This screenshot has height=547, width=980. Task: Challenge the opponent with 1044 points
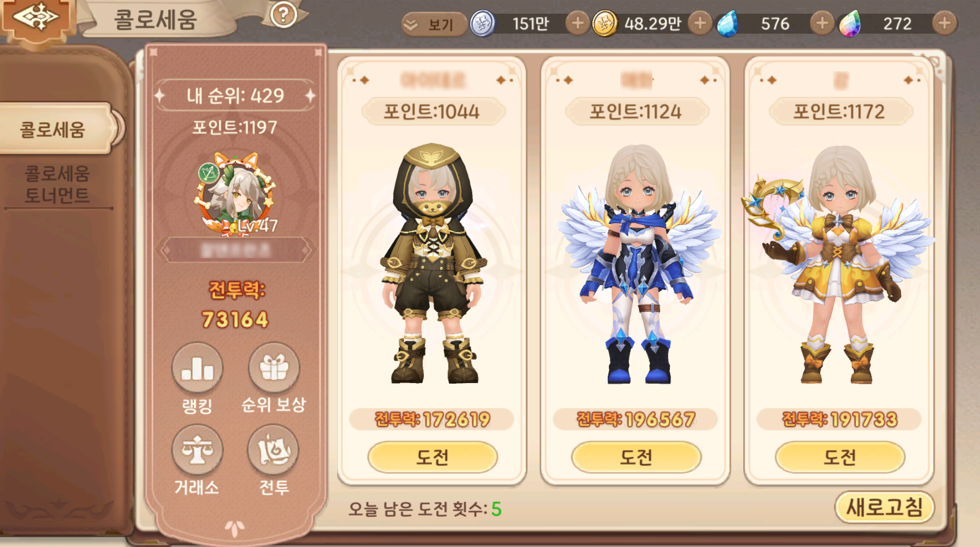[432, 456]
